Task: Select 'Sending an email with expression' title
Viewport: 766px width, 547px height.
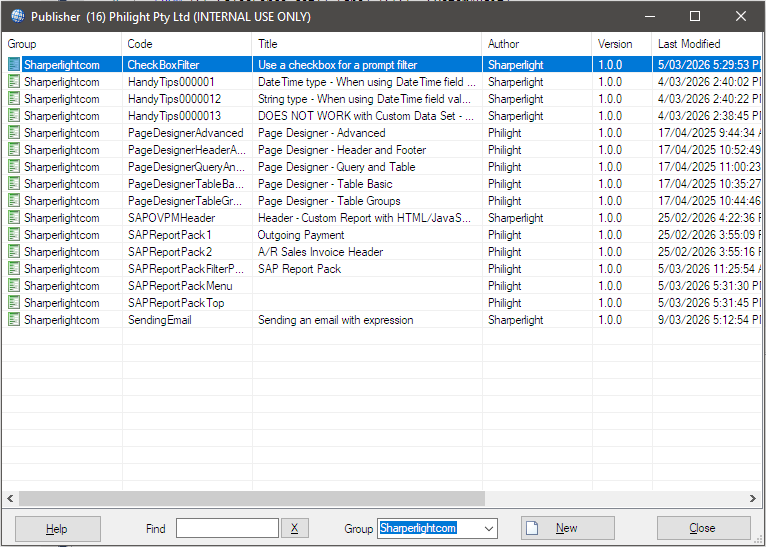Action: 336,320
